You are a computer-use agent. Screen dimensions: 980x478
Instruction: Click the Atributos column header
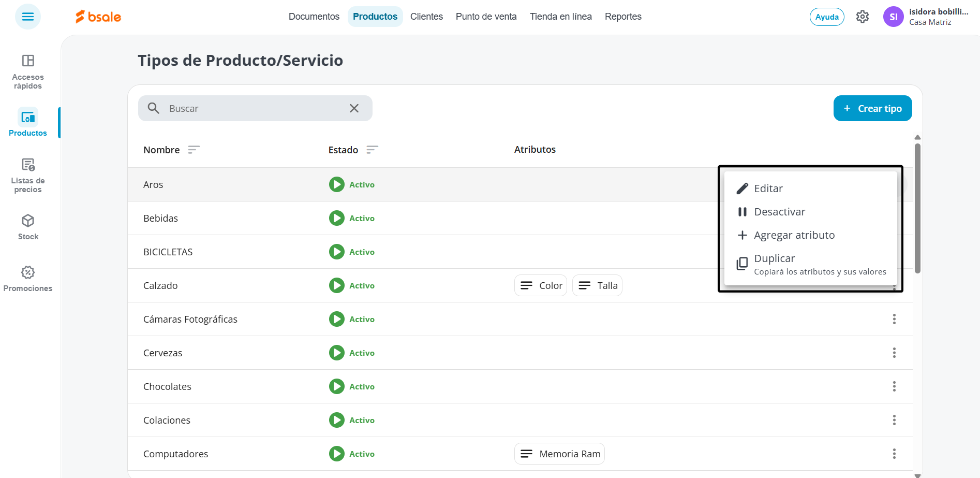[x=534, y=149]
